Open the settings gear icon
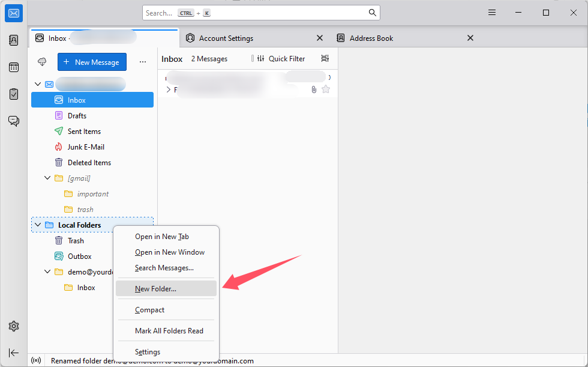 tap(14, 326)
